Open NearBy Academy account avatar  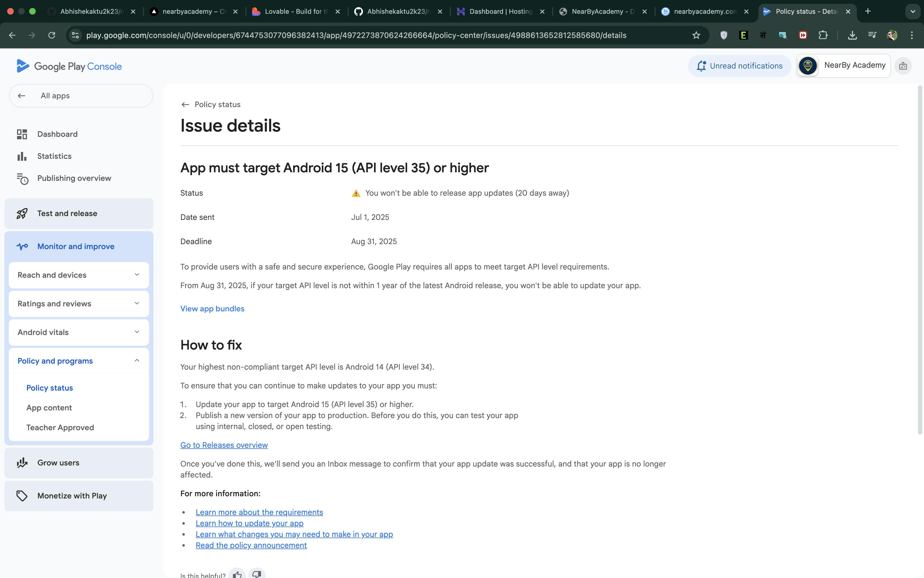808,66
